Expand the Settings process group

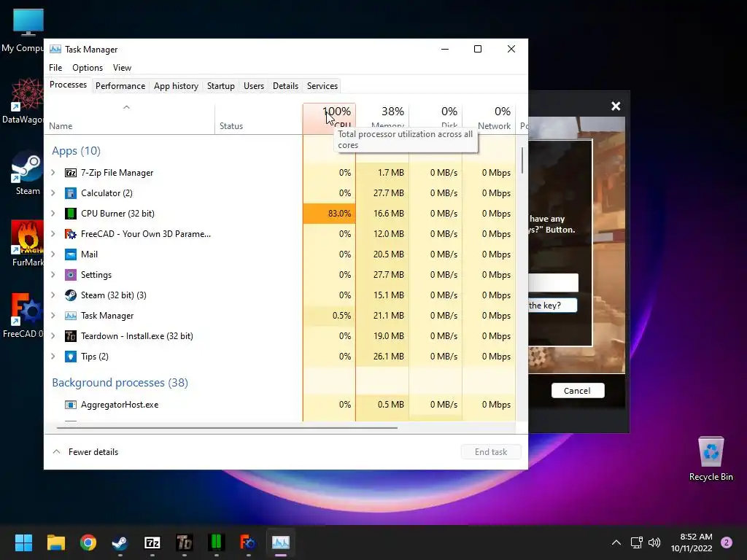pyautogui.click(x=53, y=275)
